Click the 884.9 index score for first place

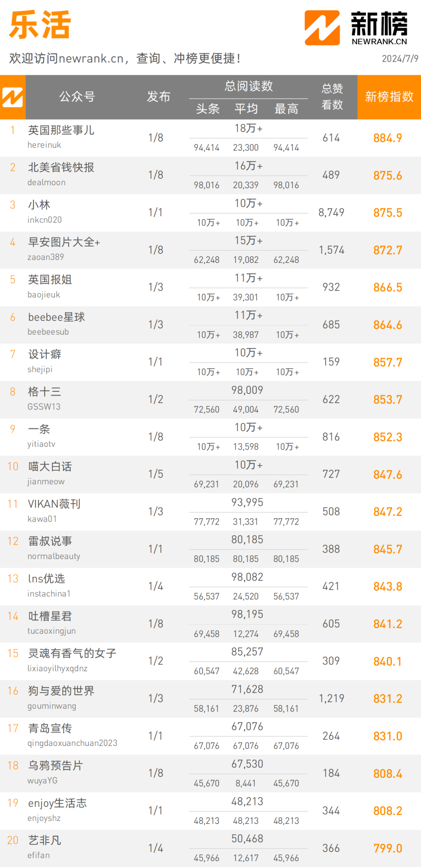point(387,138)
